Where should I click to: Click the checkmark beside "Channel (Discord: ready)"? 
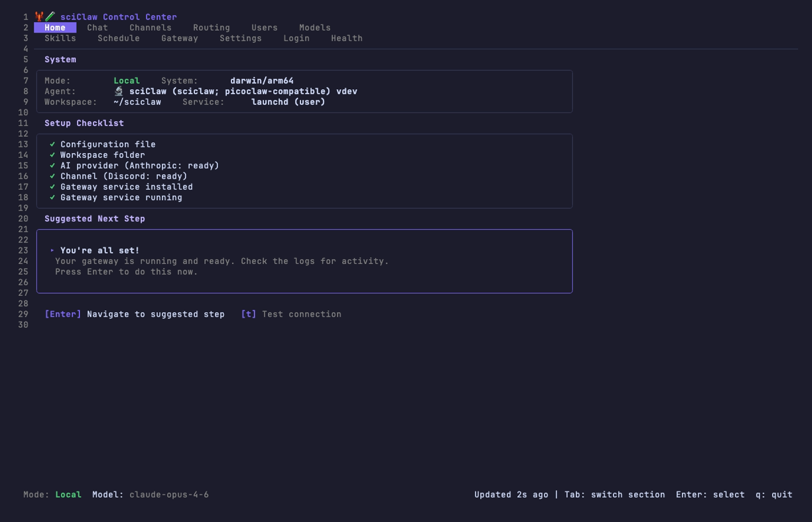click(x=53, y=176)
